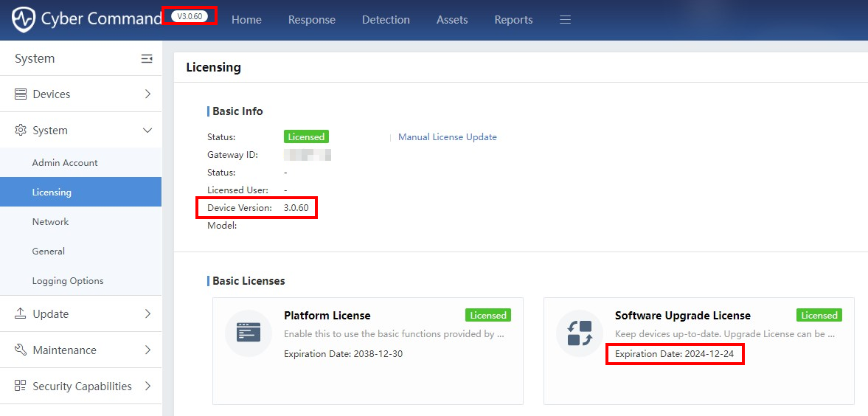Click the Licensed badge on Software Upgrade License

click(x=819, y=315)
